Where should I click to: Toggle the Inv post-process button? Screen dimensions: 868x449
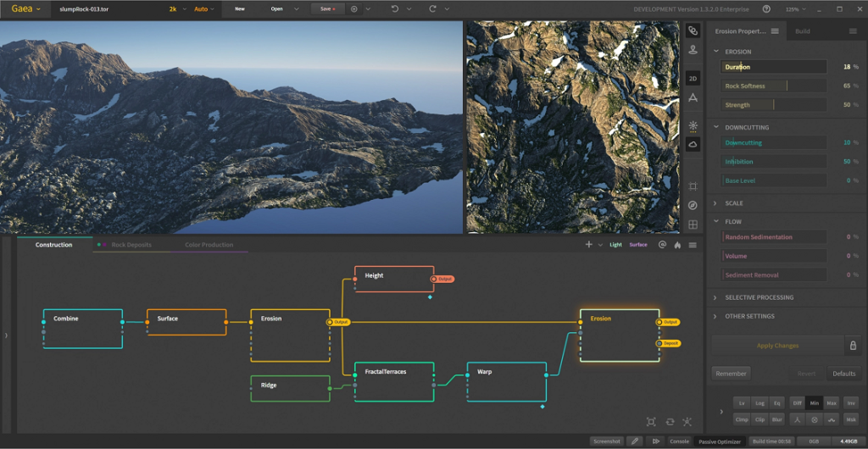point(851,402)
